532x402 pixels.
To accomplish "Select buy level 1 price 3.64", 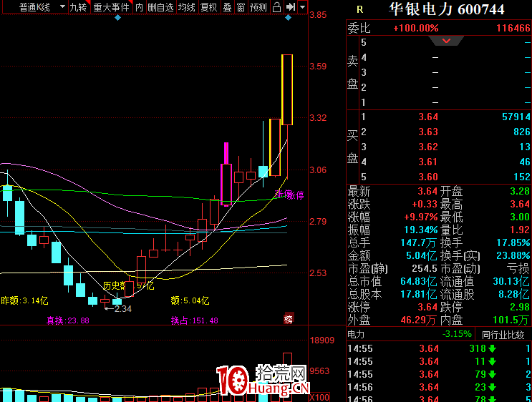I will click(x=428, y=117).
